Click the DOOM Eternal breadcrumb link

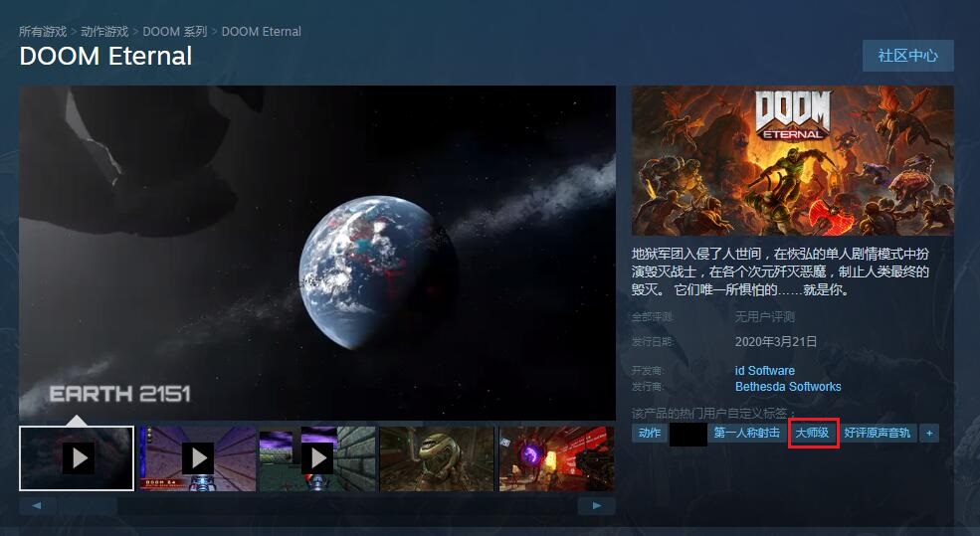pos(262,31)
